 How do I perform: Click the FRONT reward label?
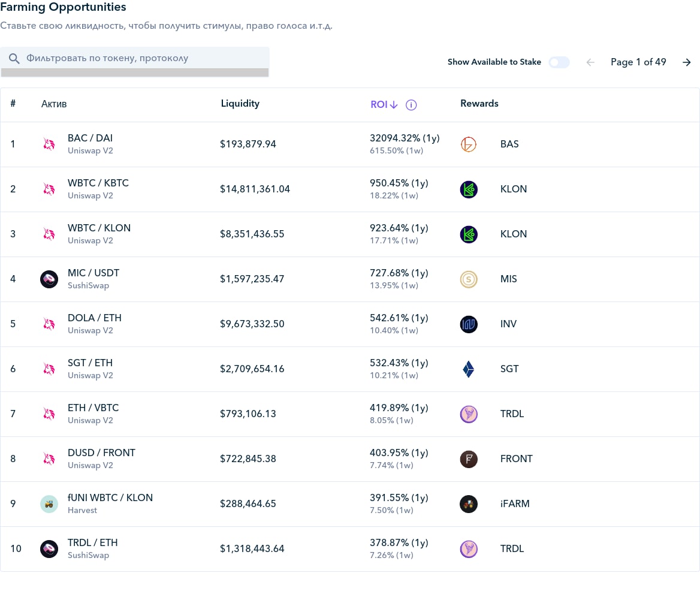coord(516,459)
